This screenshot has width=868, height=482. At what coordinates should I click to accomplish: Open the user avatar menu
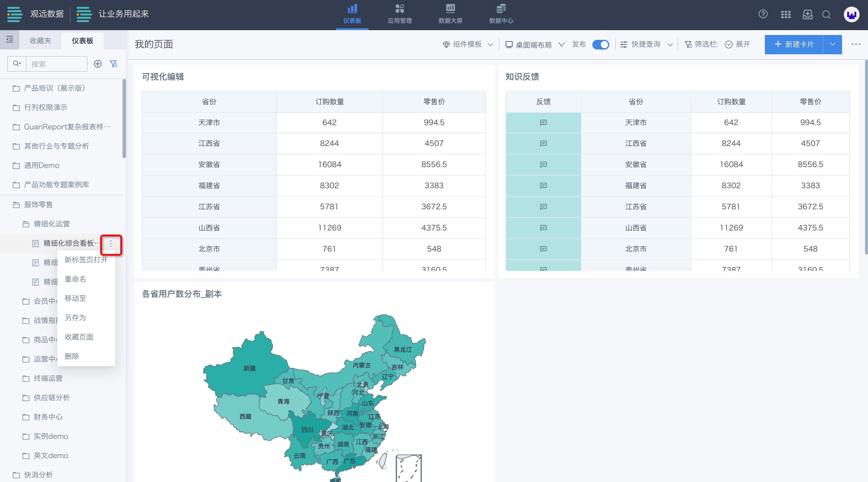point(851,14)
